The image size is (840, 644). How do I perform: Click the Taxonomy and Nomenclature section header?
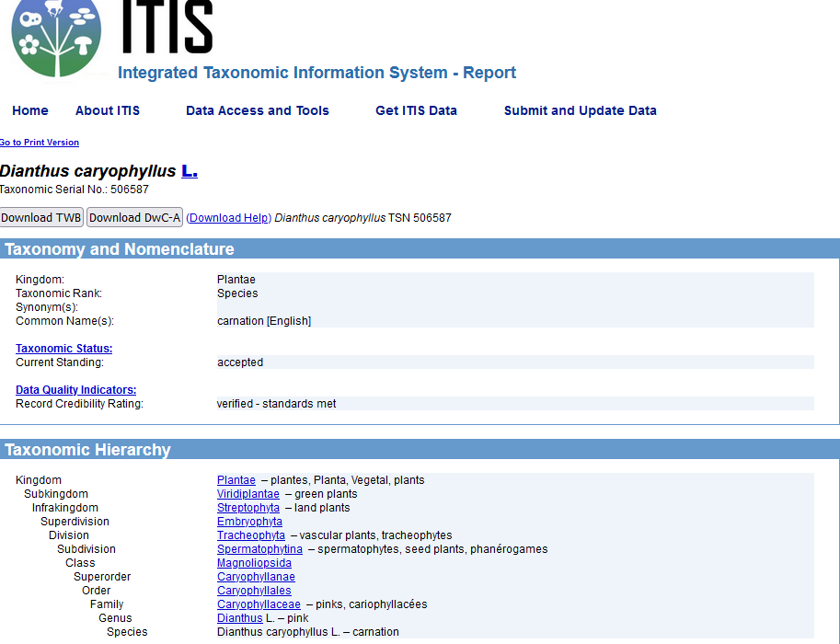pyautogui.click(x=420, y=249)
